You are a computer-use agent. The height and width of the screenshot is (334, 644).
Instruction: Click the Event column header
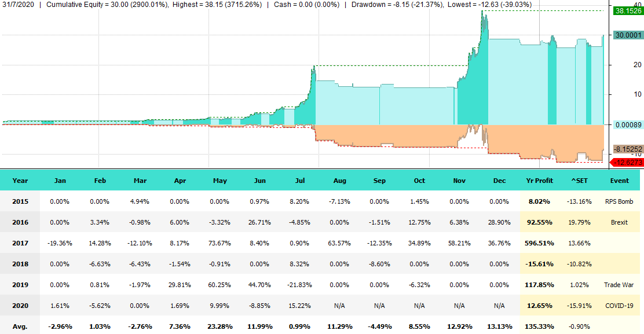pyautogui.click(x=619, y=181)
